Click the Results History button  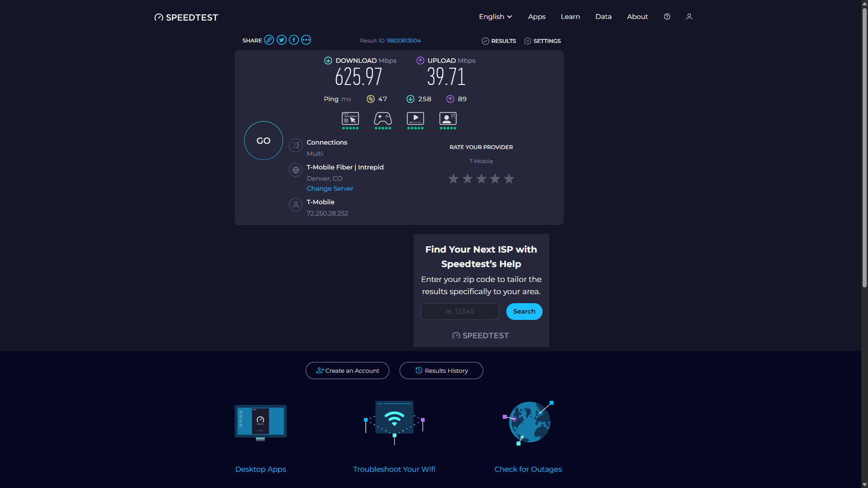(x=441, y=371)
